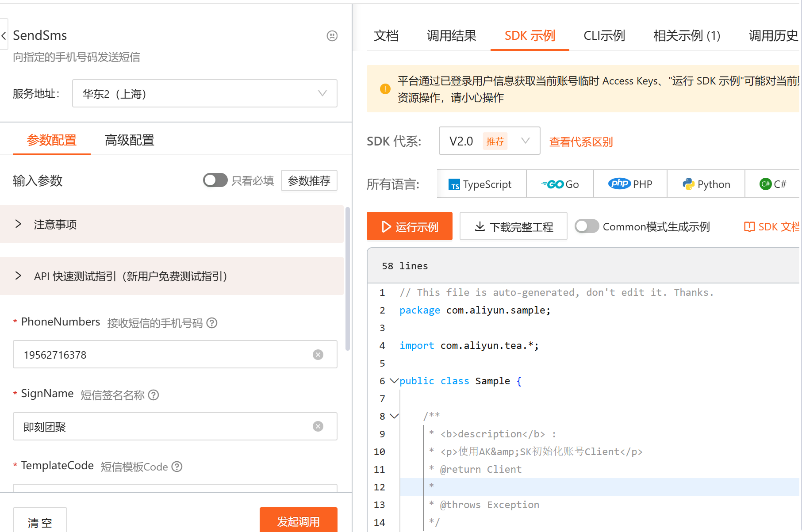Select the SDK 示例 tab
The image size is (802, 532).
tap(530, 36)
